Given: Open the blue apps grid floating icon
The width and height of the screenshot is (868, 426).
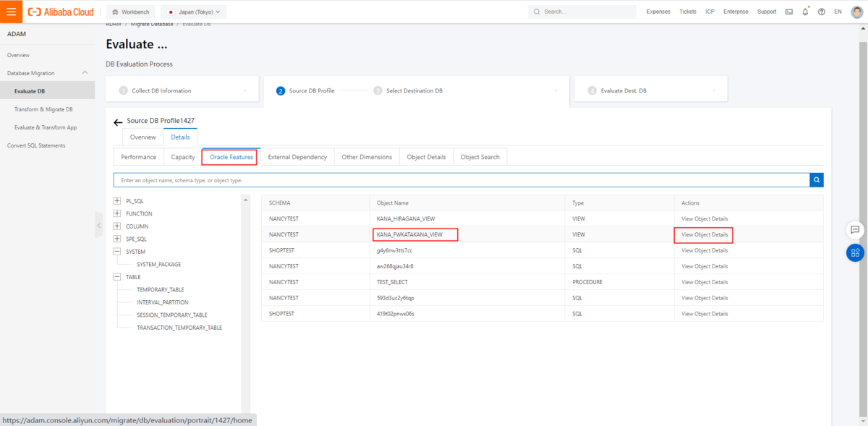Looking at the screenshot, I should pyautogui.click(x=855, y=252).
